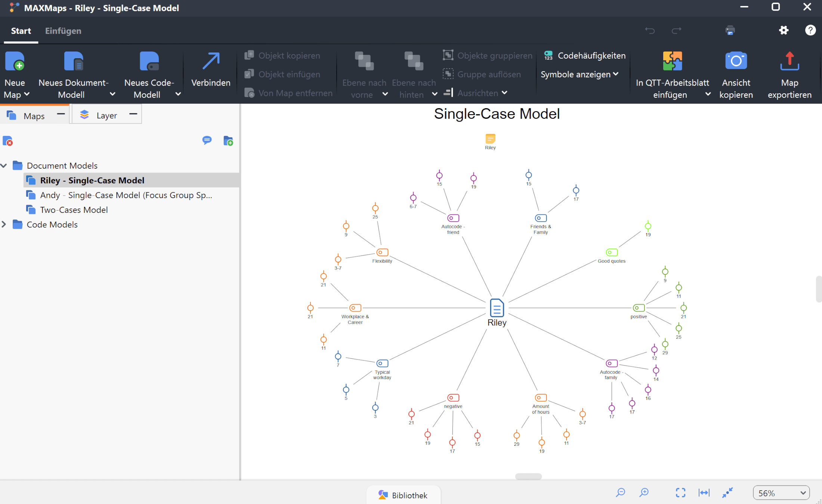The width and height of the screenshot is (822, 504).
Task: Click the horizontal scrollbar thumb below map
Action: click(528, 476)
